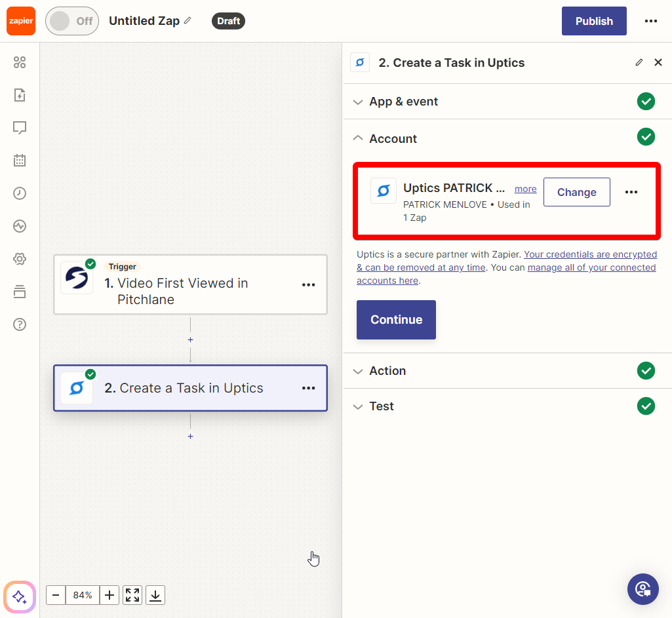Fit the canvas to view icon
The height and width of the screenshot is (618, 672).
[x=132, y=595]
